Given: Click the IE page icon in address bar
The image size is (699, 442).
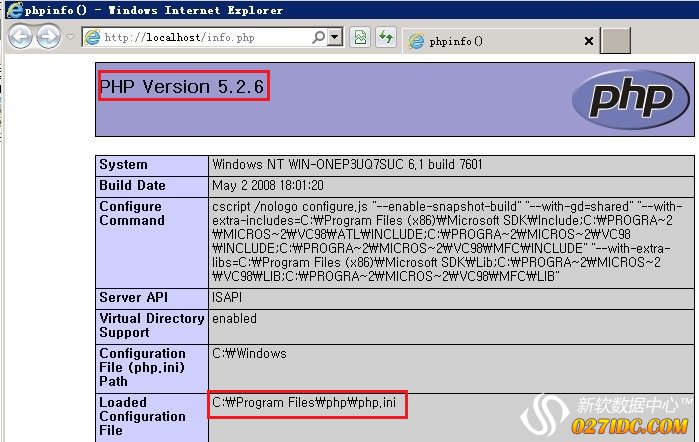Looking at the screenshot, I should coord(93,37).
